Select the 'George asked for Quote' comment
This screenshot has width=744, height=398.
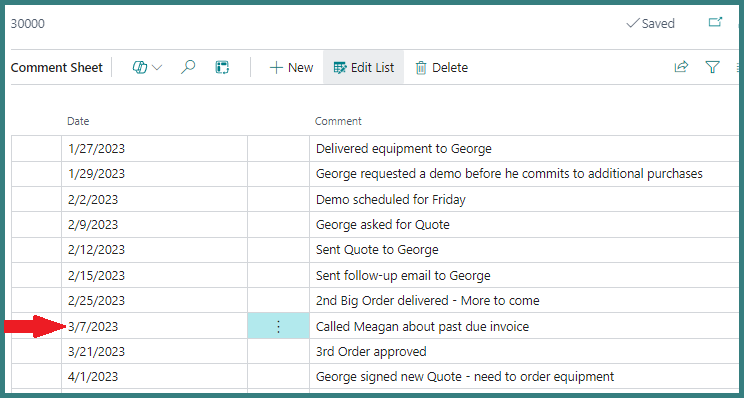[382, 224]
